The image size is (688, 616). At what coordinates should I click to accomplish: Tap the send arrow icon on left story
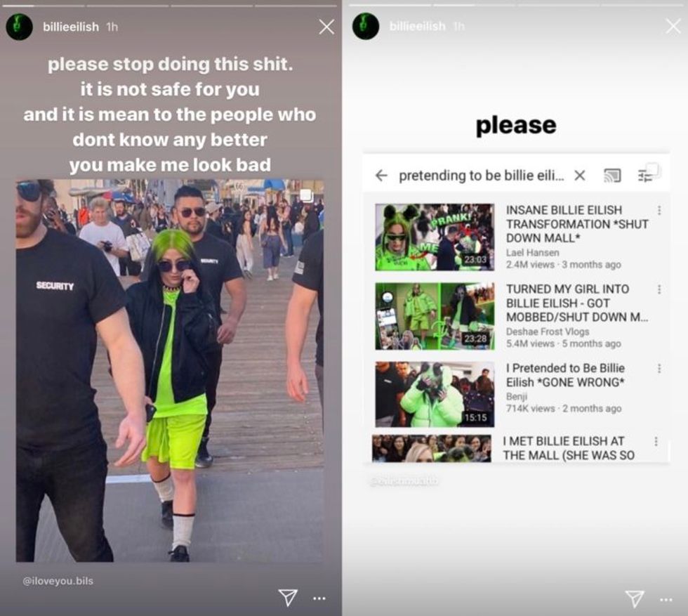pos(288,598)
